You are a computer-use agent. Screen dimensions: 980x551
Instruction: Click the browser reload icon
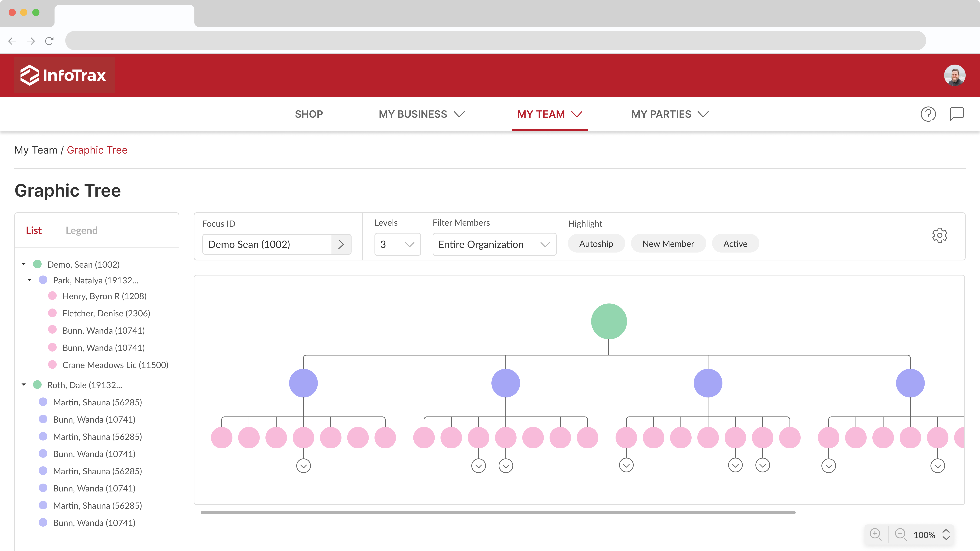50,41
